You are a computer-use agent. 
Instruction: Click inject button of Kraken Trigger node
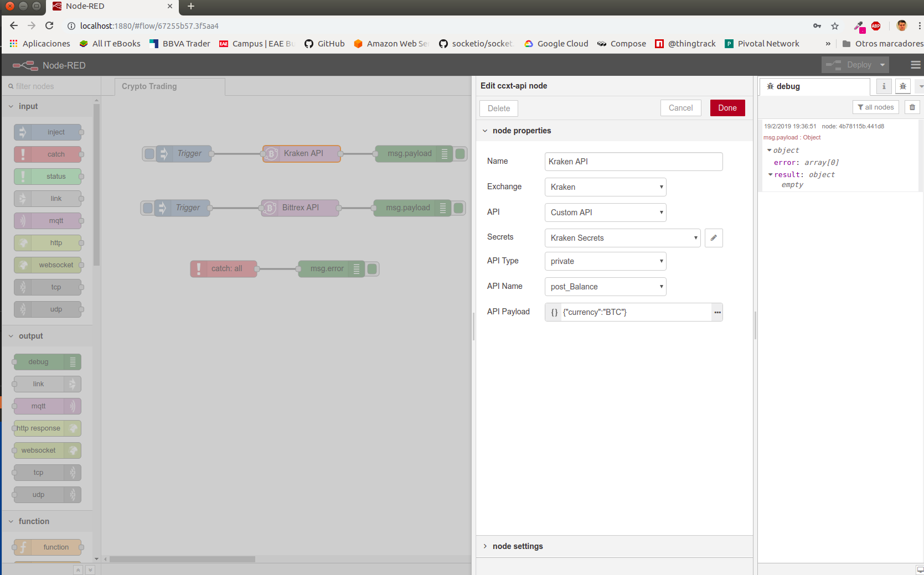pyautogui.click(x=149, y=154)
